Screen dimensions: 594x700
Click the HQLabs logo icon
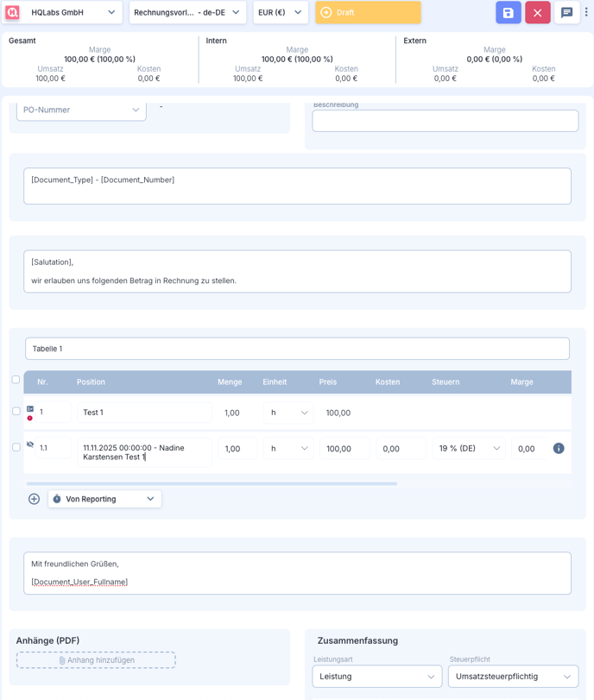click(12, 13)
